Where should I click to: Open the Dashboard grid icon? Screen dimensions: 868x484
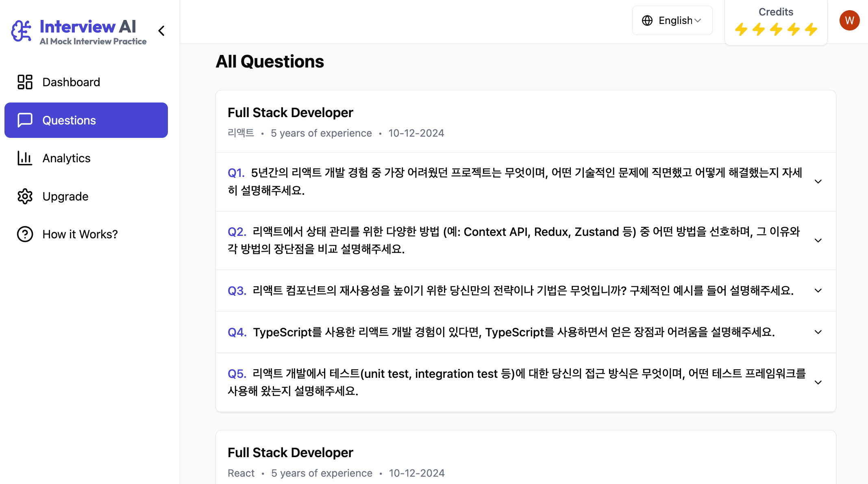pos(25,82)
